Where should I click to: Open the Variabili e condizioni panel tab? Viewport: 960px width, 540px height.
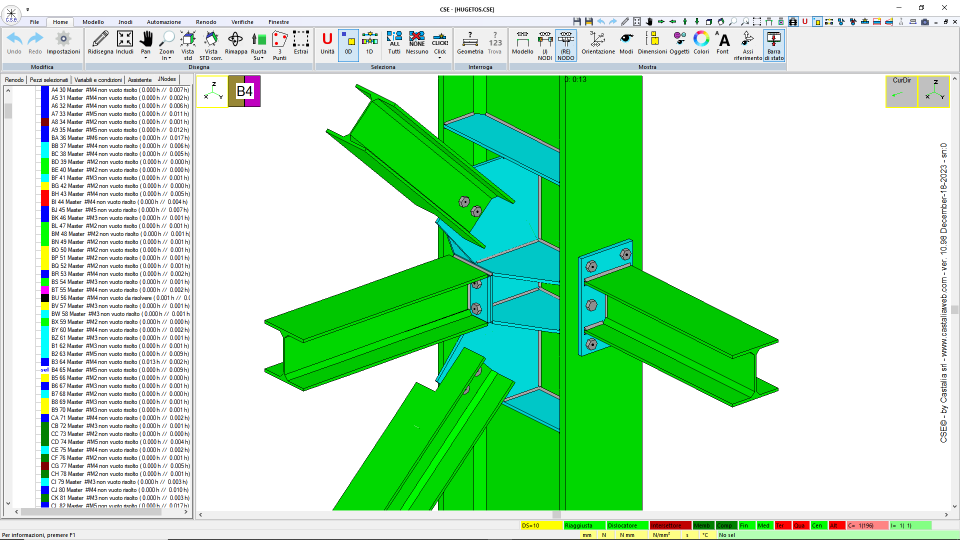click(98, 80)
